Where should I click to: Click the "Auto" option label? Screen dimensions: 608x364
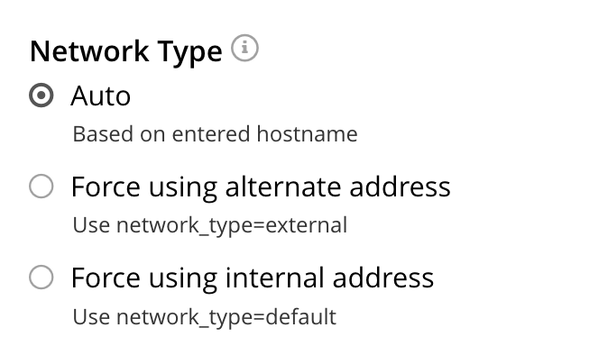point(101,96)
